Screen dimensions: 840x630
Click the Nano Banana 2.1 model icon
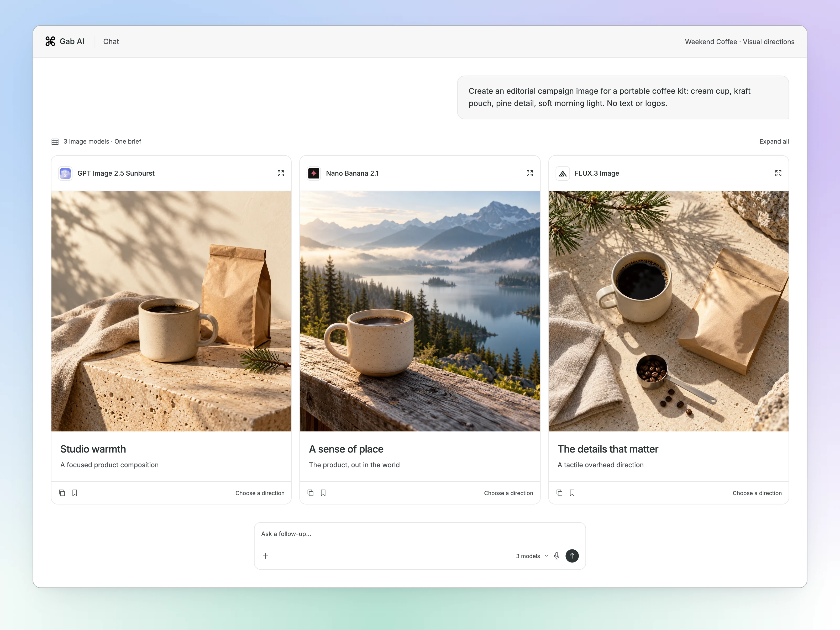[x=314, y=173]
